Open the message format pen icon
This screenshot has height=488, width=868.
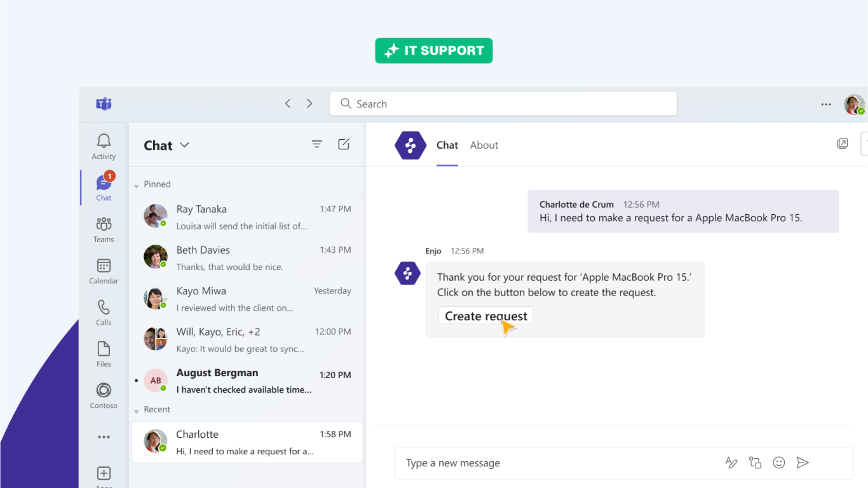[731, 463]
